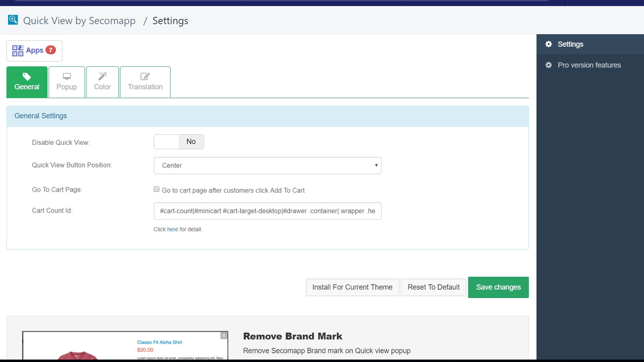Click the gear icon beside Pro version features
The width and height of the screenshot is (644, 362).
coord(548,65)
